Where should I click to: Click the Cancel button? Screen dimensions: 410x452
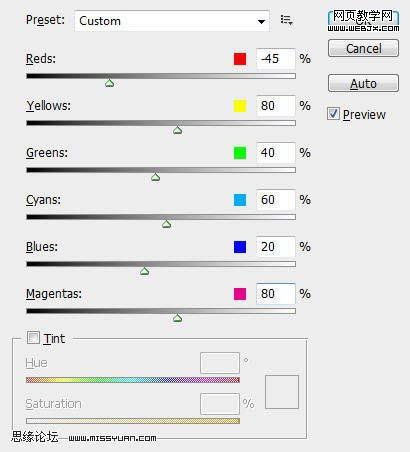pyautogui.click(x=363, y=48)
